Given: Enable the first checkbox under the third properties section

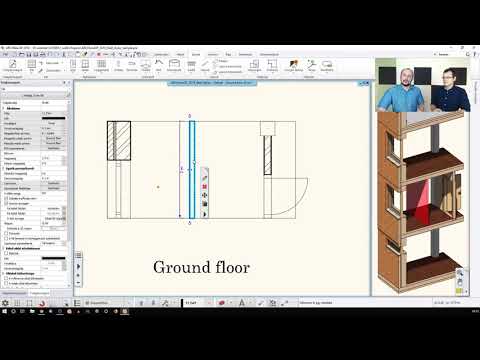Looking at the screenshot, I should 6,253.
